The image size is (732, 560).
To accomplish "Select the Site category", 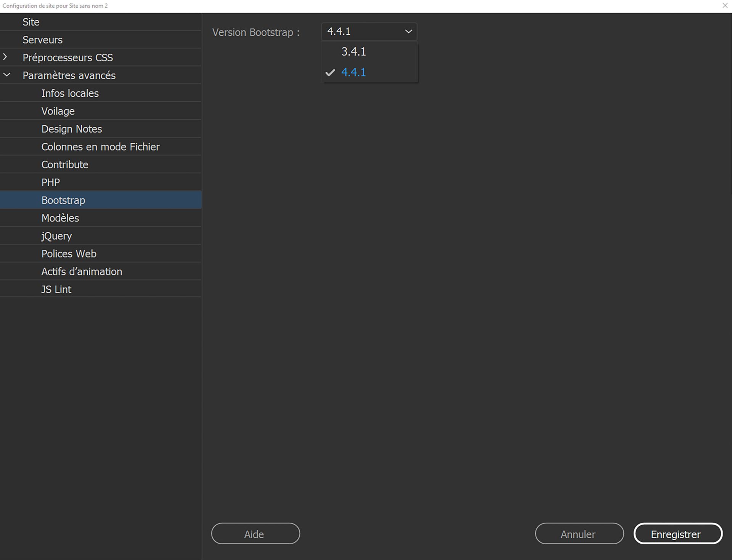I will pyautogui.click(x=30, y=22).
